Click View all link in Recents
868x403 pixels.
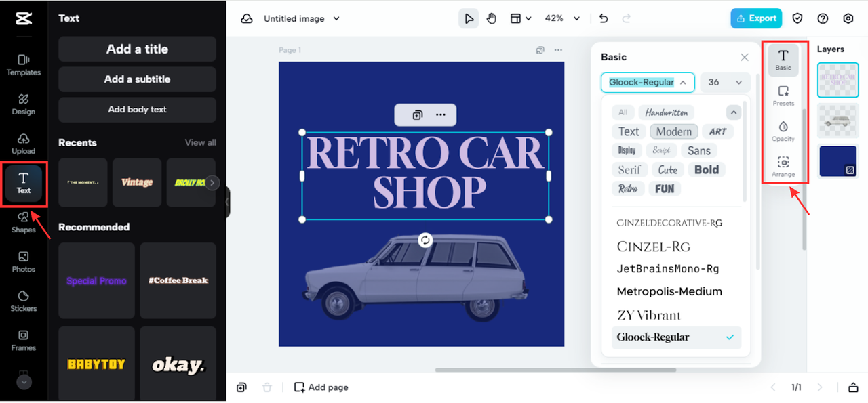pos(200,142)
